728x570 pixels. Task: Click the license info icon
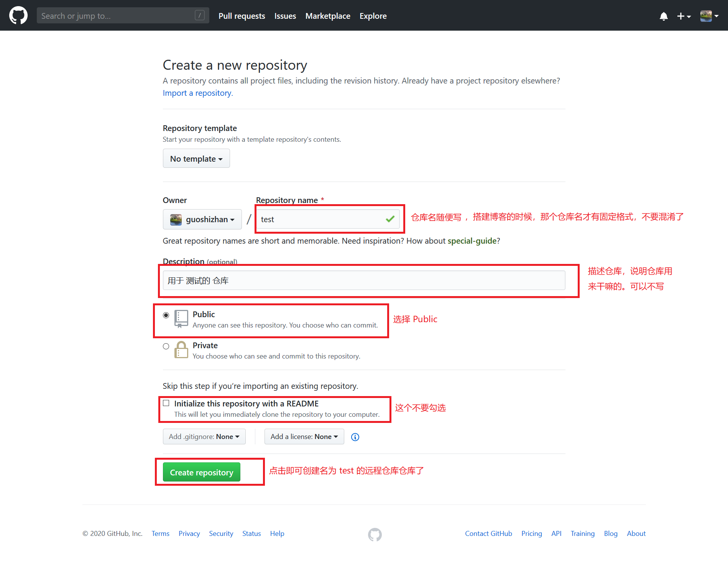(355, 437)
